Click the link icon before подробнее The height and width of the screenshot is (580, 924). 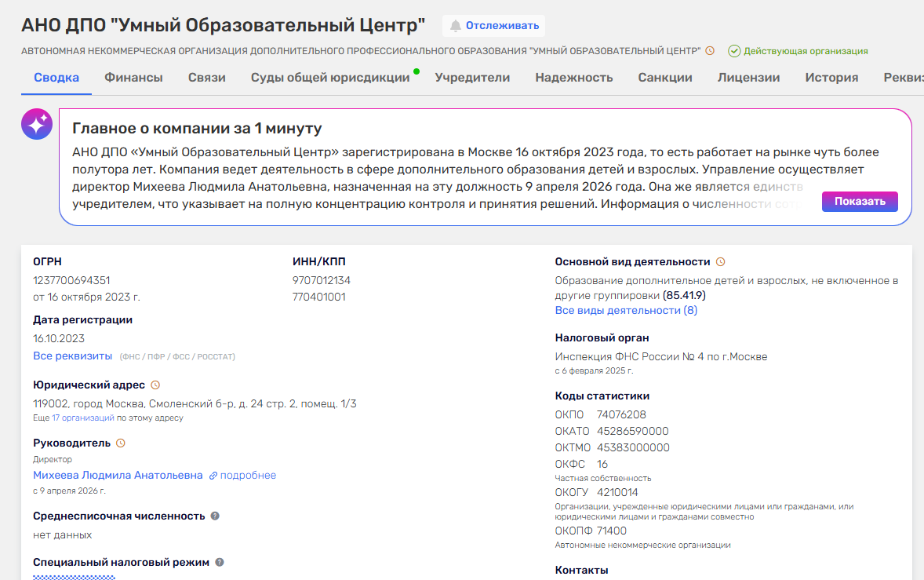[x=213, y=476]
